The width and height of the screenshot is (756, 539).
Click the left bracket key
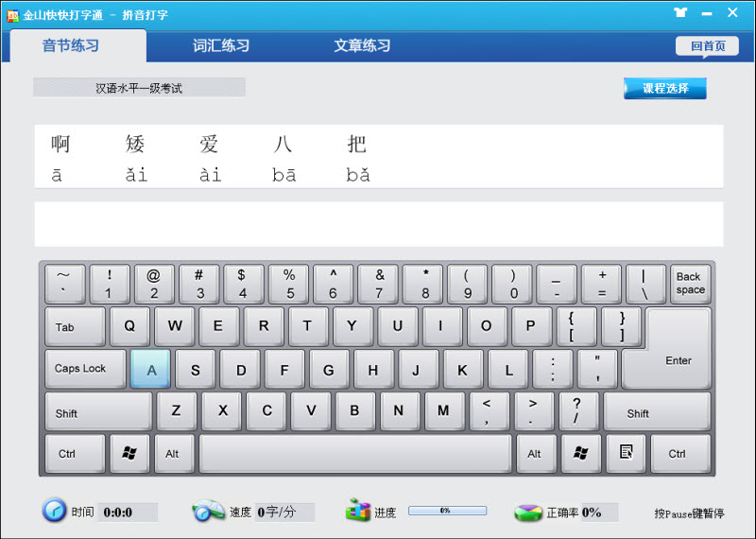(576, 326)
